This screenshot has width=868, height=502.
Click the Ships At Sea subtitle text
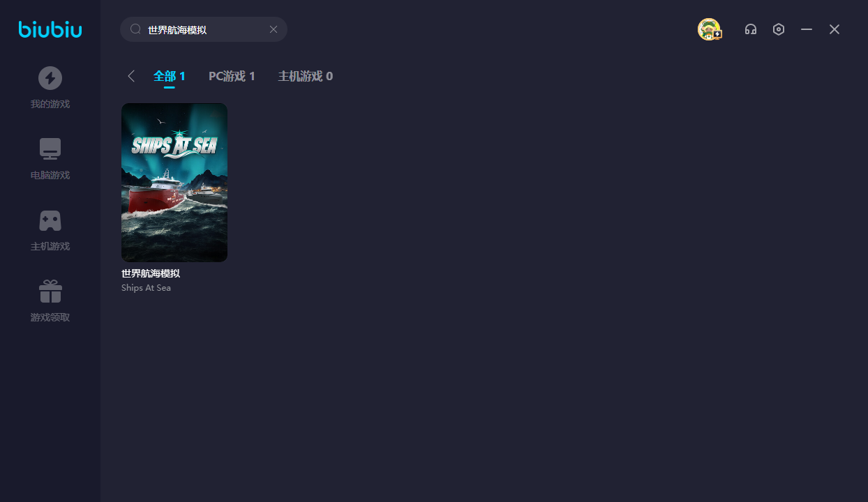coord(146,288)
